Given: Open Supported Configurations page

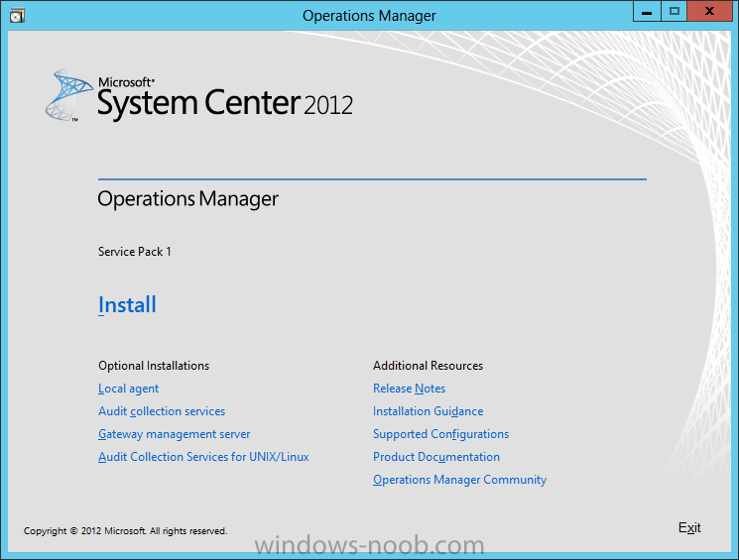Looking at the screenshot, I should [440, 434].
